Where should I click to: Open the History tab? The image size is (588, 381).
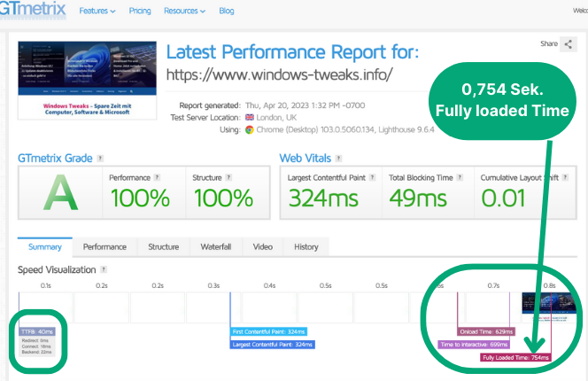tap(306, 246)
